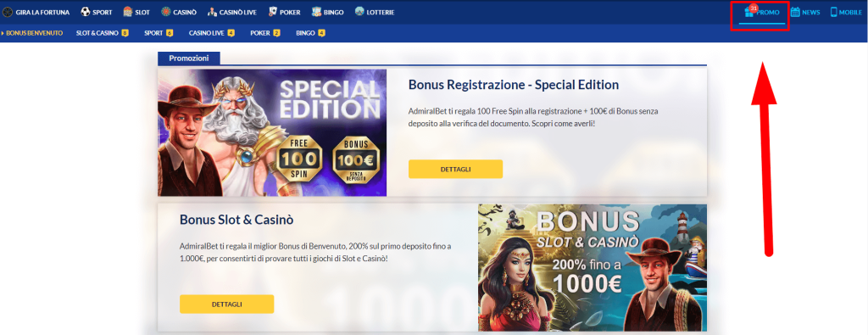The image size is (868, 335).
Task: Click the Casinò Live dealer icon
Action: coord(213,12)
